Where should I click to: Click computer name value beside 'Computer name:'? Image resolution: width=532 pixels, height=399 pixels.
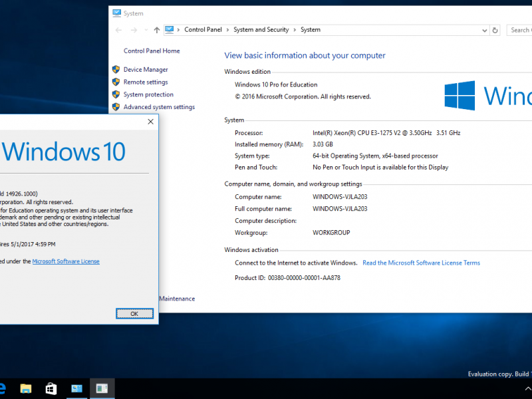(x=340, y=197)
